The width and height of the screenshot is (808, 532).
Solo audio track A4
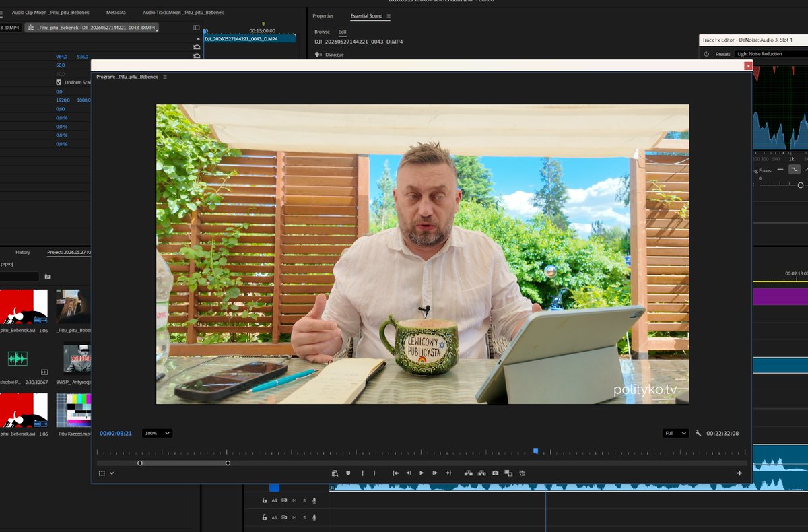304,500
